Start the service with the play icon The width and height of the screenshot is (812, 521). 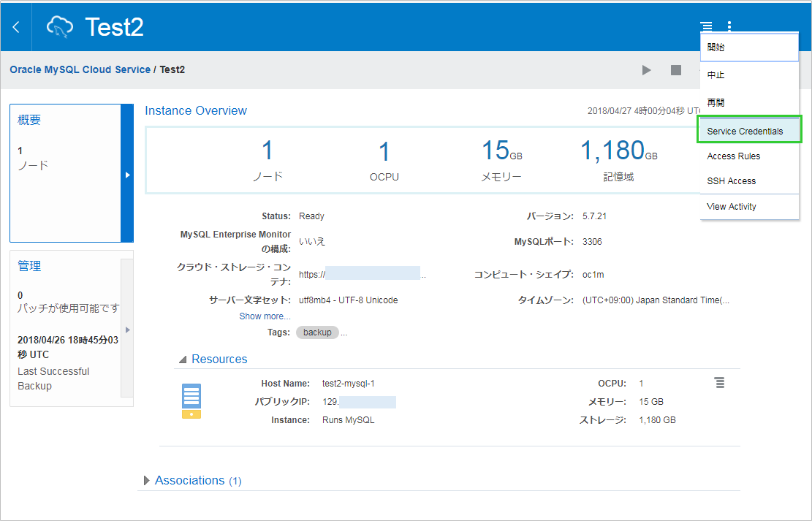(x=646, y=70)
